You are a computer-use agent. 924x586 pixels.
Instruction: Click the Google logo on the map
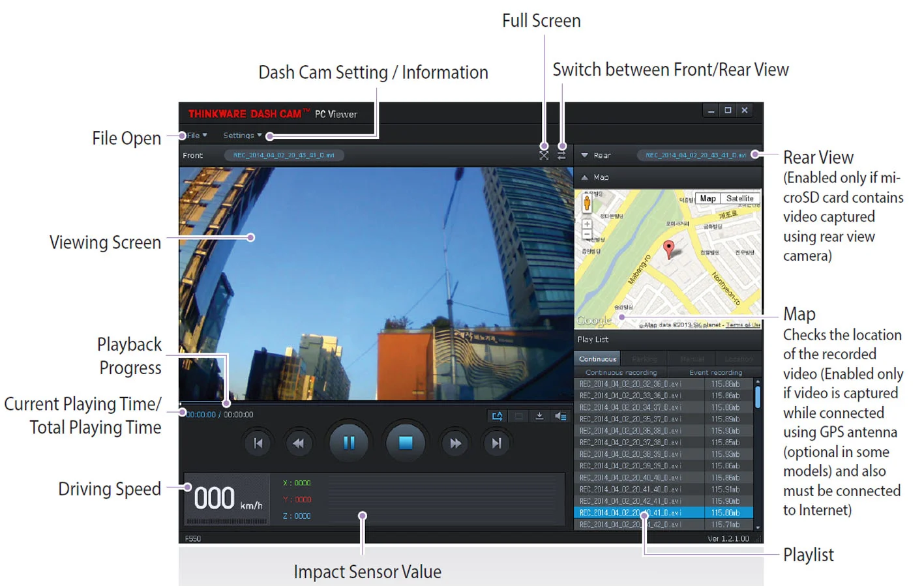[x=594, y=320]
